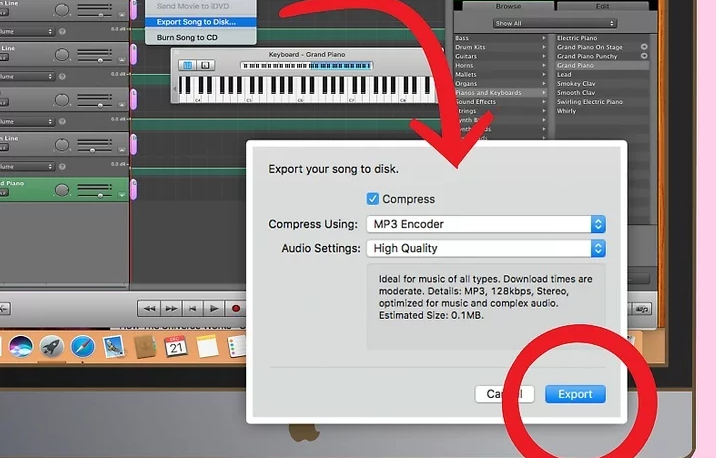Choose Burn Song to CD menu item
Screen dimensions: 716x458
point(200,37)
